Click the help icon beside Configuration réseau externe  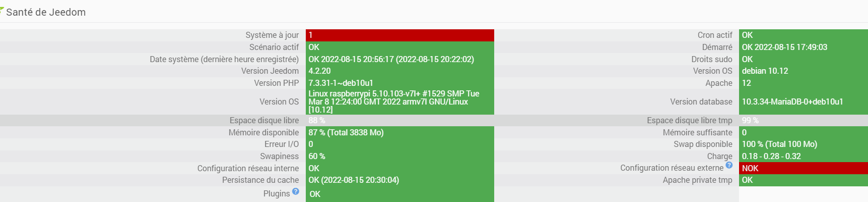click(729, 165)
